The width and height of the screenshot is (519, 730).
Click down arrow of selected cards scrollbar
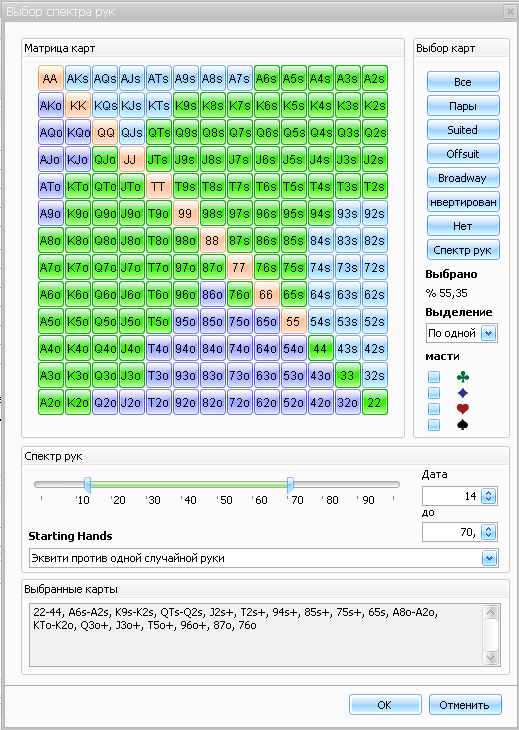491,657
